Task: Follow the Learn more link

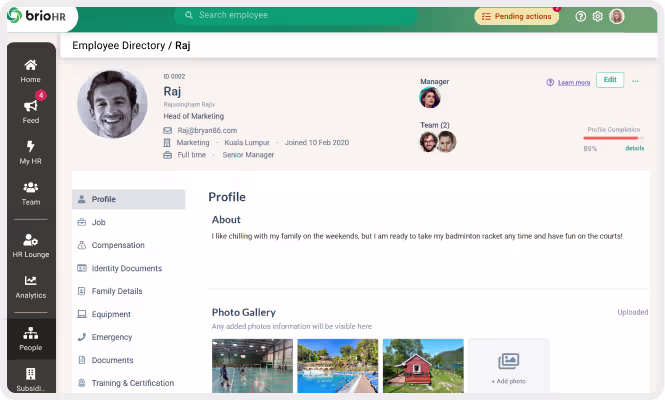Action: click(573, 82)
